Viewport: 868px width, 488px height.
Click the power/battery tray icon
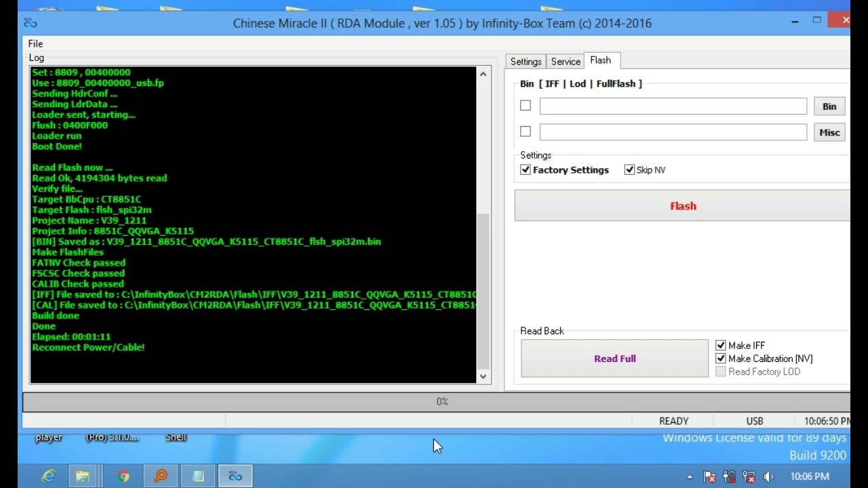[x=729, y=477]
